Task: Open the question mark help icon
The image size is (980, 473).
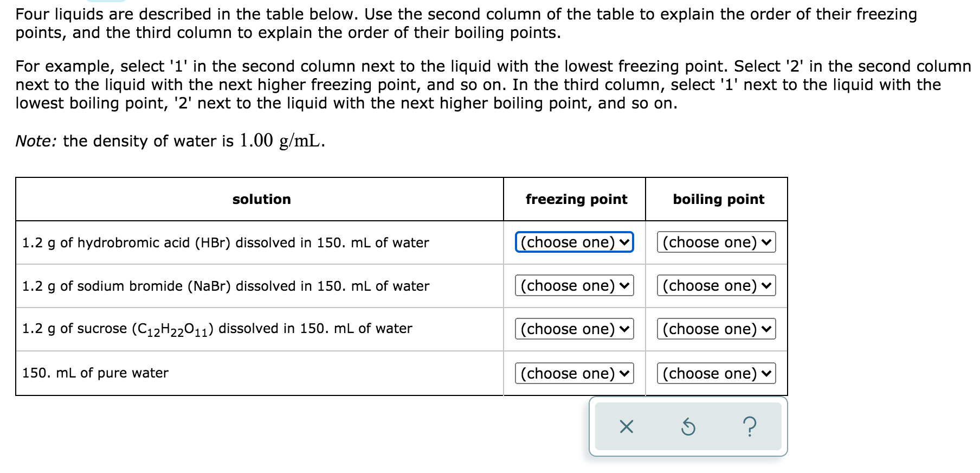Action: [x=749, y=427]
